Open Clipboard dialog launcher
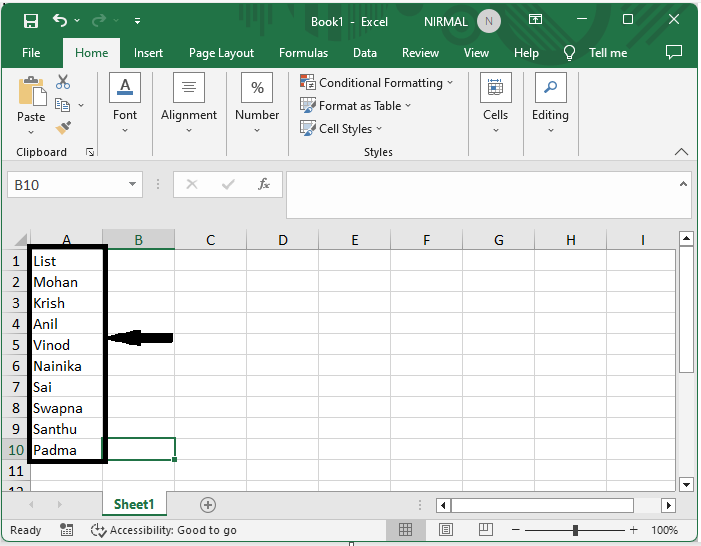Viewport: 701px width, 546px height. 90,152
